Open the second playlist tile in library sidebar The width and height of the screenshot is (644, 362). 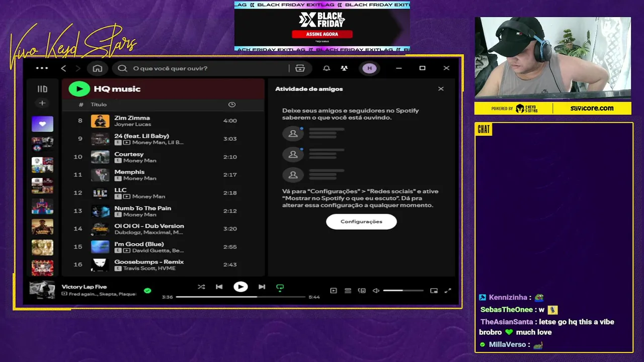[x=42, y=144]
